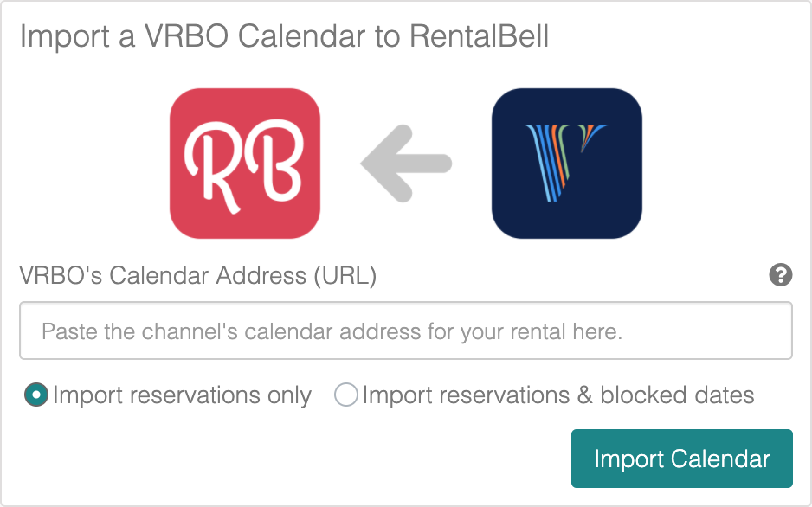Viewport: 812px width, 507px height.
Task: Open help for the calendar address
Action: (x=781, y=275)
